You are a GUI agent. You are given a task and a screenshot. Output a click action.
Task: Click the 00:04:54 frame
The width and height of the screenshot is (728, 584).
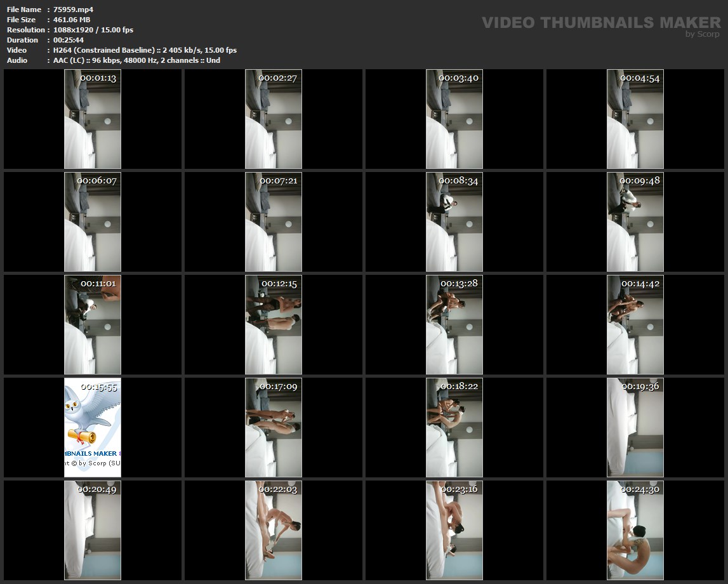point(635,119)
